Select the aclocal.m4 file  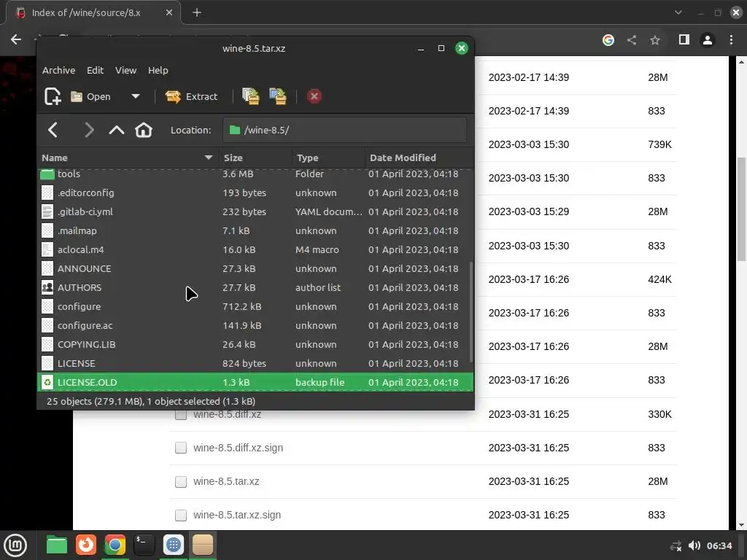click(255, 249)
